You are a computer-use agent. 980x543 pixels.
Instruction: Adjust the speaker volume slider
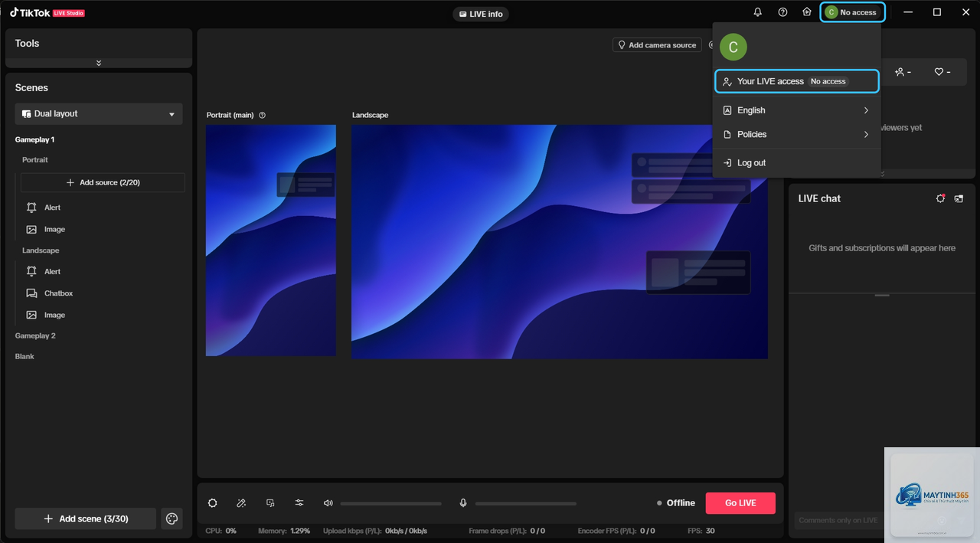pyautogui.click(x=391, y=503)
